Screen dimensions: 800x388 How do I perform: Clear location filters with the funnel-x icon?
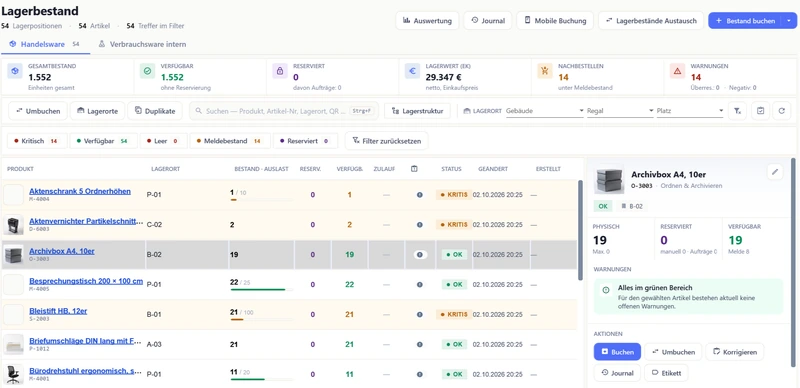737,111
